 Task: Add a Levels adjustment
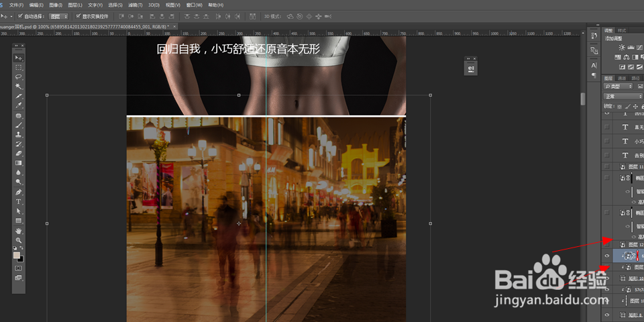(x=631, y=48)
